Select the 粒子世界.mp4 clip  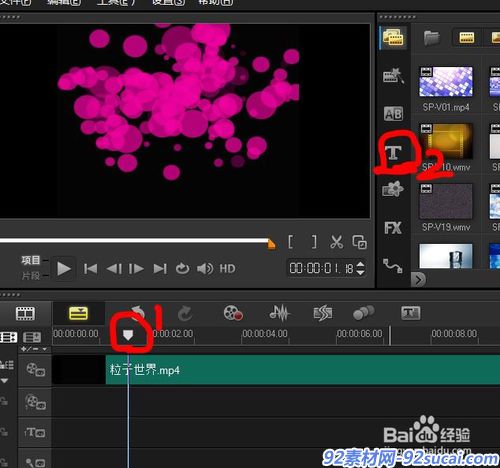[x=303, y=370]
